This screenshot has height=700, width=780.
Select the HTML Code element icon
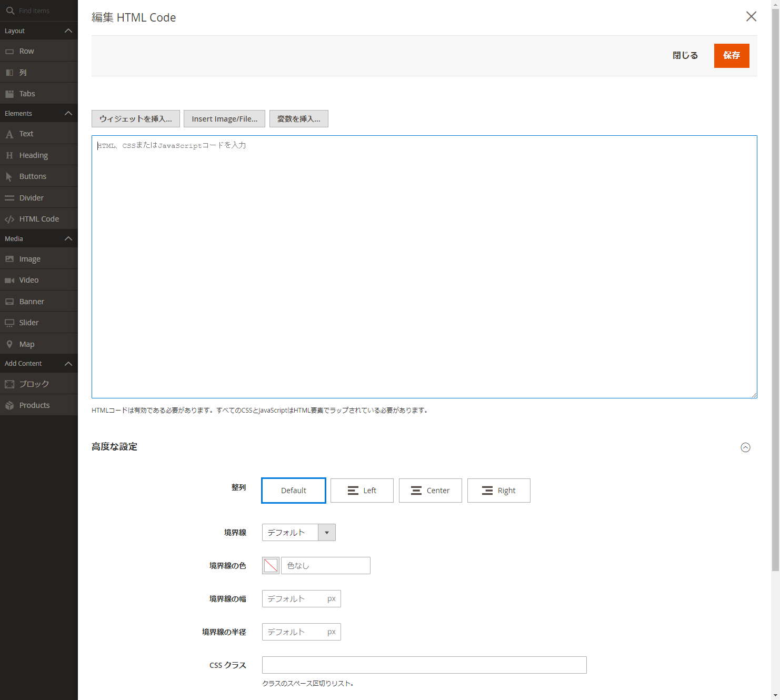[9, 219]
